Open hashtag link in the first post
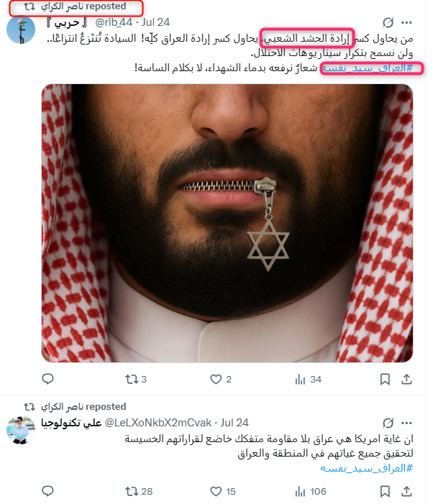The width and height of the screenshot is (433, 504). (368, 68)
